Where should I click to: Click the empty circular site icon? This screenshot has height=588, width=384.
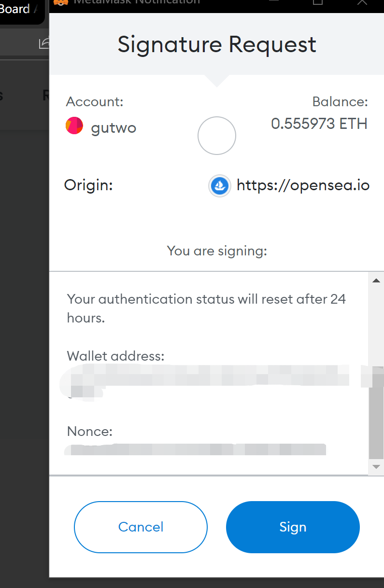pos(217,136)
